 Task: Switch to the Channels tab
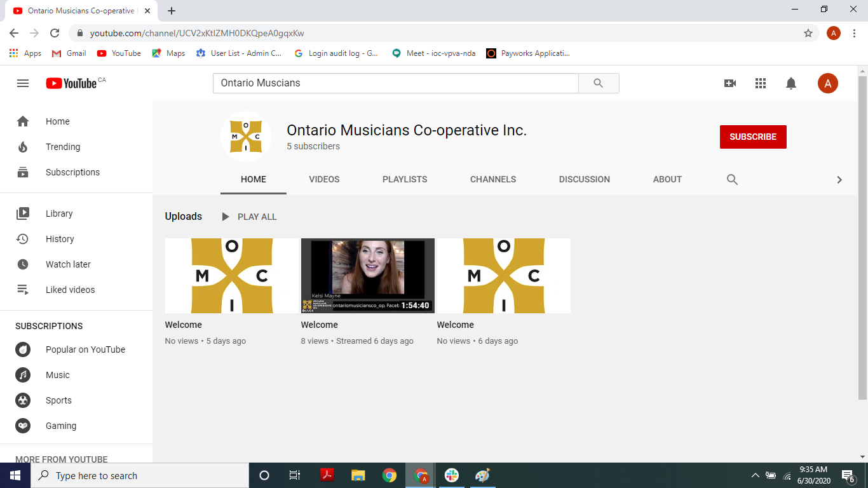493,180
